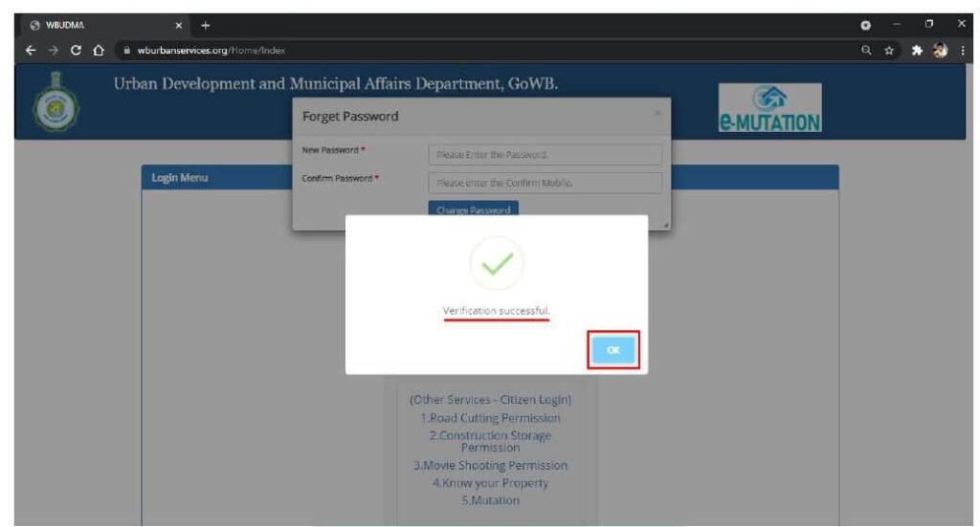Close the WBUDMA tab
This screenshot has height=527, width=980.
coord(179,26)
